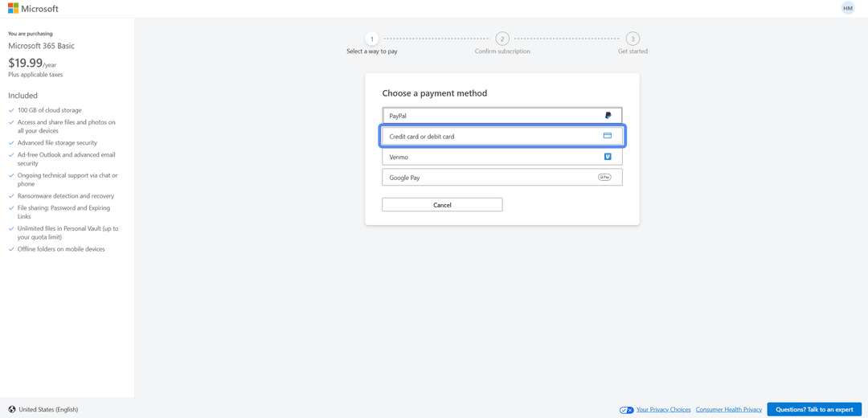Click the Google Pay logo icon
The image size is (868, 418).
604,177
